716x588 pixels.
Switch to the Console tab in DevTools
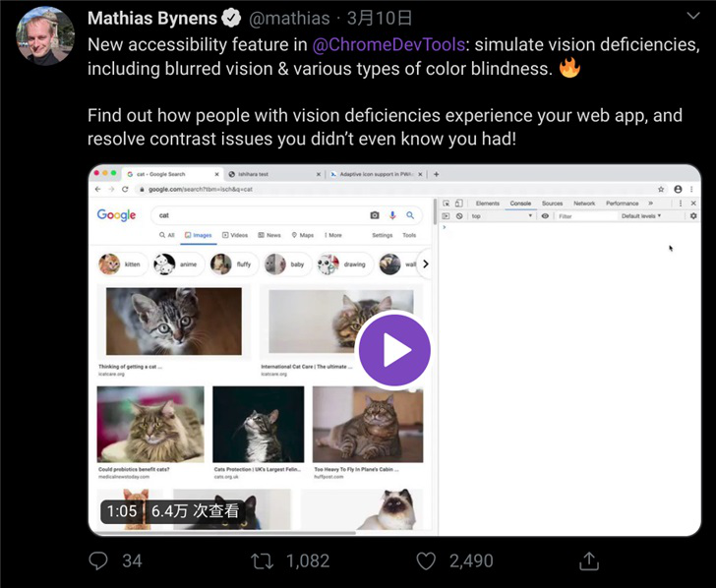(520, 203)
